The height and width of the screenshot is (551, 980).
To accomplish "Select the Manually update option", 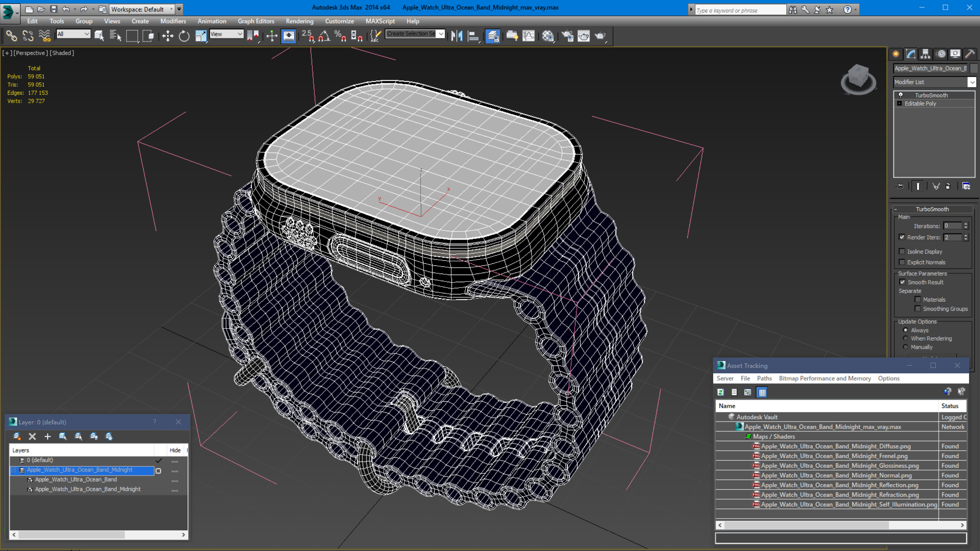I will [905, 347].
